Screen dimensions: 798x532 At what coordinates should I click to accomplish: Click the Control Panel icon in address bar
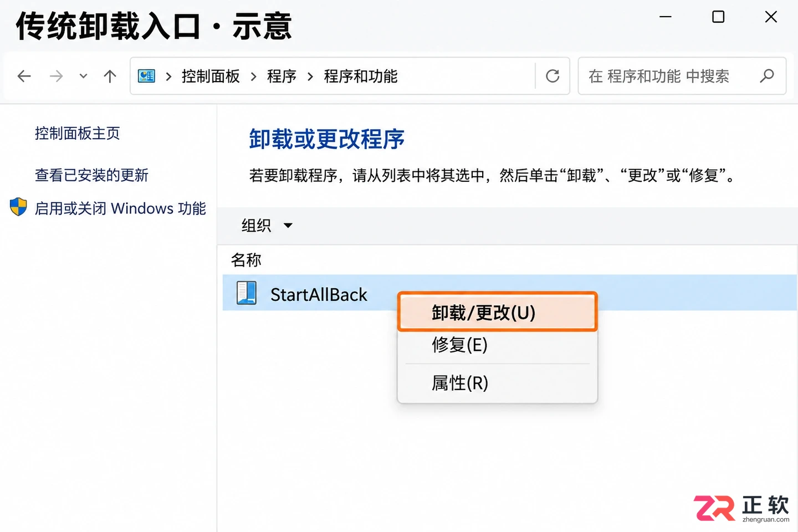[146, 76]
